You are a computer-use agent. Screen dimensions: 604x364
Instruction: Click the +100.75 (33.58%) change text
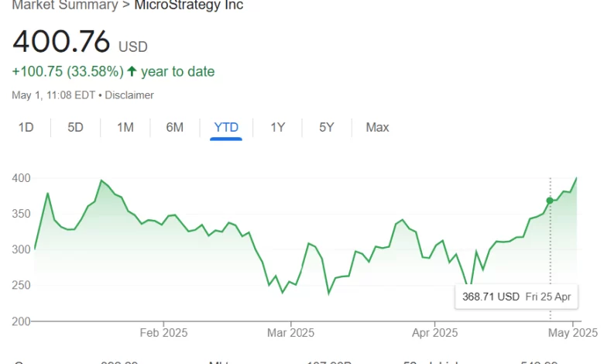pyautogui.click(x=68, y=71)
